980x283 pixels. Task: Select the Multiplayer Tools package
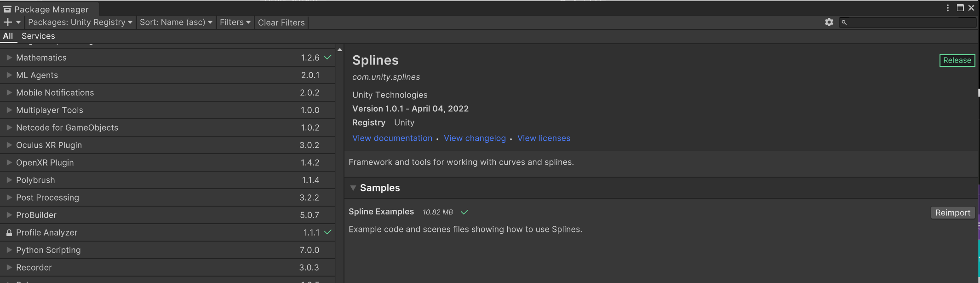(x=167, y=110)
